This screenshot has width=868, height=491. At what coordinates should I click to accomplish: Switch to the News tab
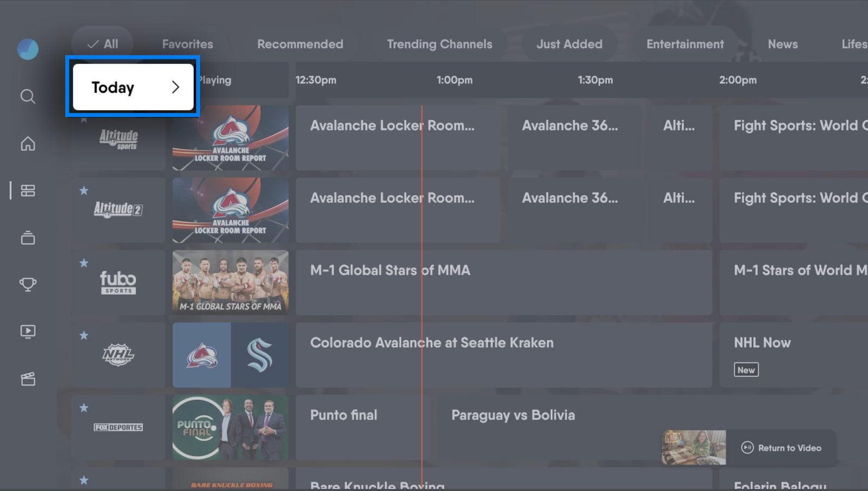pos(782,44)
